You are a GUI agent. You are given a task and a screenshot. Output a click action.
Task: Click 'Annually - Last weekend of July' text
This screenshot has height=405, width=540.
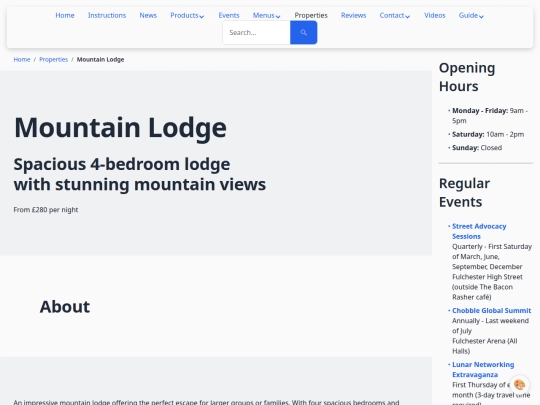tap(490, 326)
